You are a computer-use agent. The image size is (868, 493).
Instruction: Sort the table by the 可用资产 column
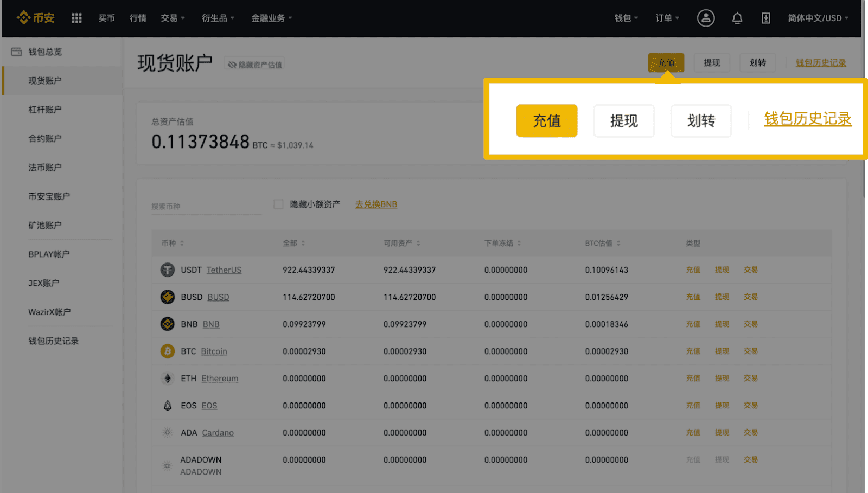[x=402, y=243]
